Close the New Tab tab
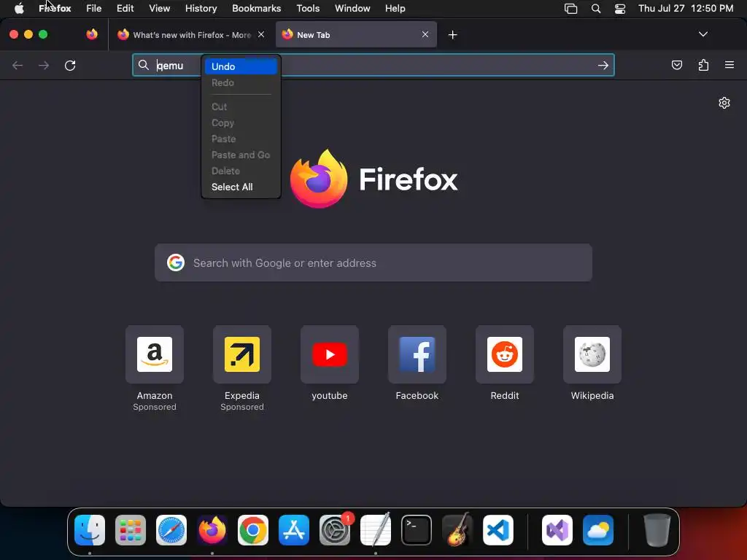747x560 pixels. point(425,34)
